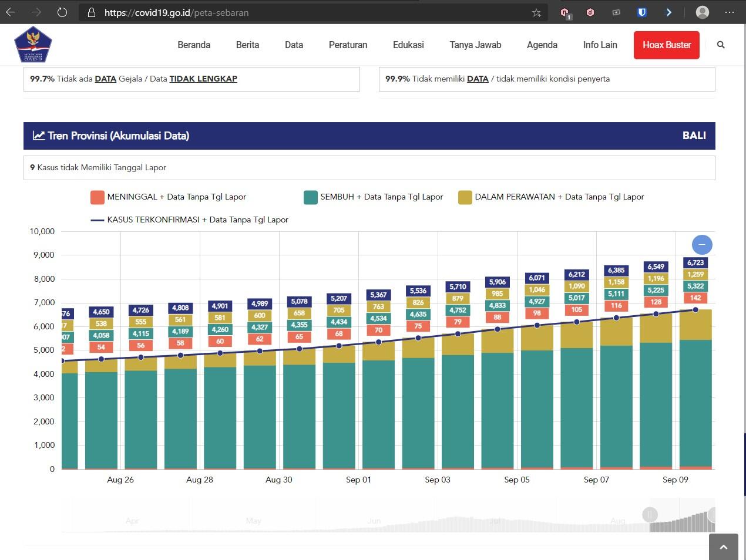Reload the page with refresh icon
Screen dimensions: 746x560
(x=62, y=12)
